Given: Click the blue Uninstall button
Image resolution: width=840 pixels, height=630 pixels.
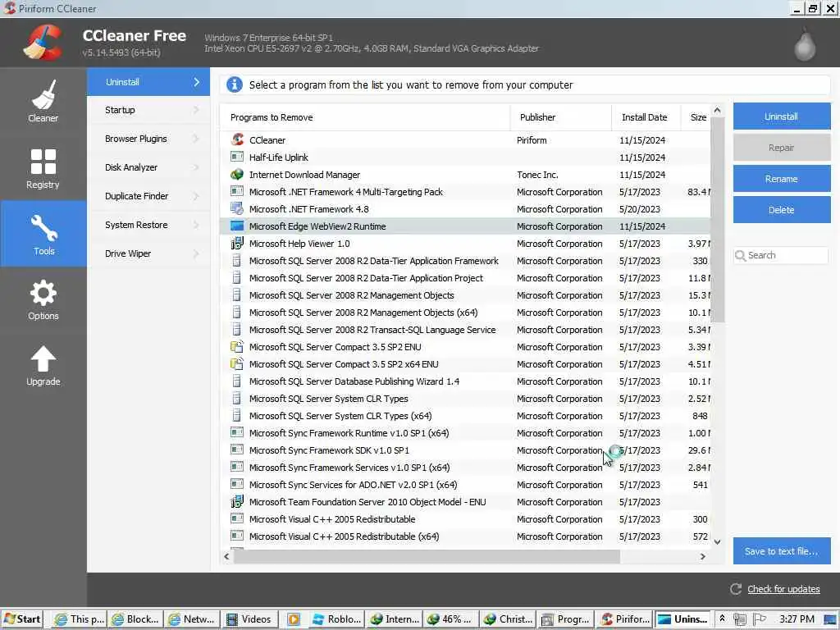Looking at the screenshot, I should 782,116.
